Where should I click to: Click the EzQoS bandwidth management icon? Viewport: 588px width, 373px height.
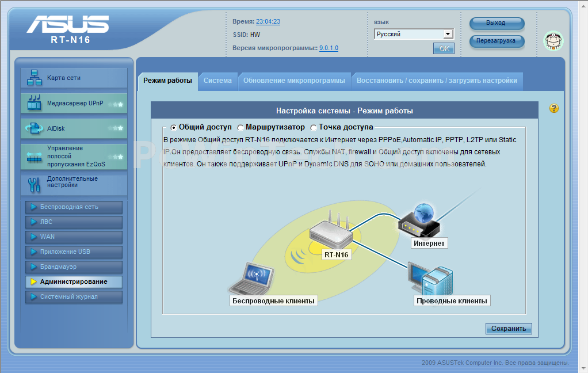coord(34,157)
